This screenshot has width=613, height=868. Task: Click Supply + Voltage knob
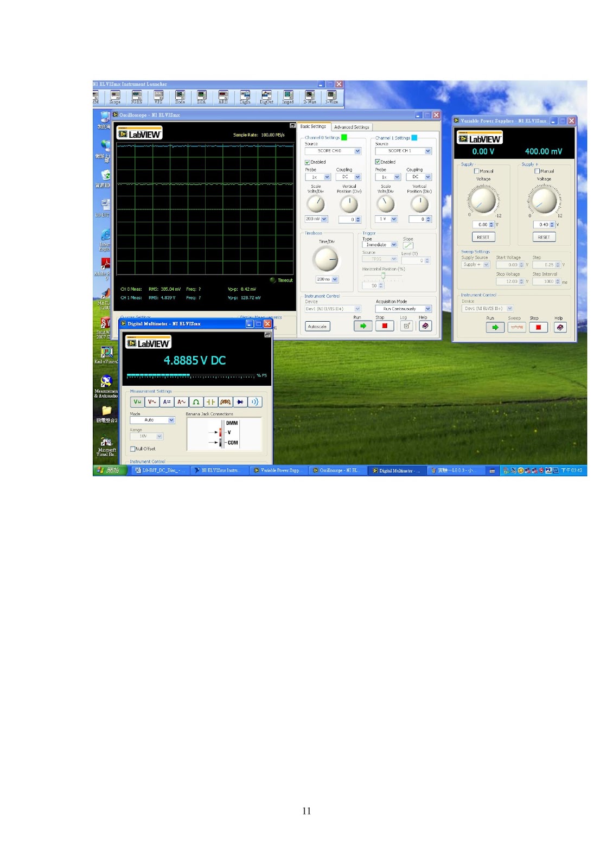coord(544,200)
